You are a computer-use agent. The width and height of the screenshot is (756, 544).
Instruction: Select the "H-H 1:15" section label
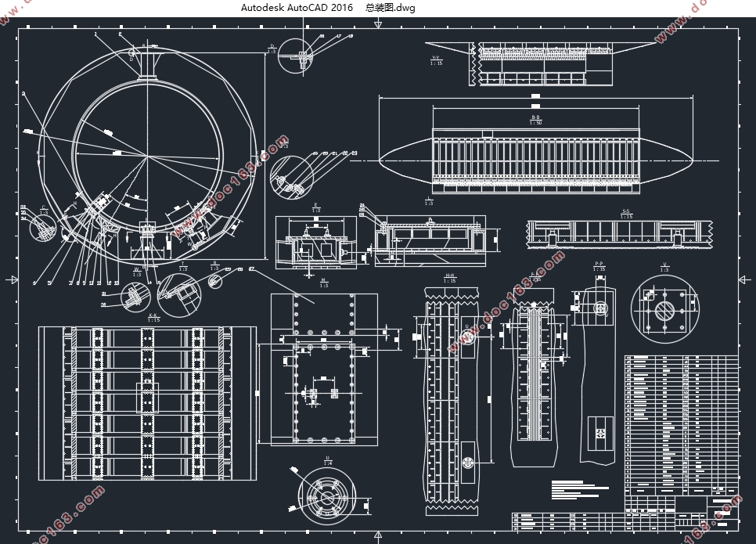[449, 279]
